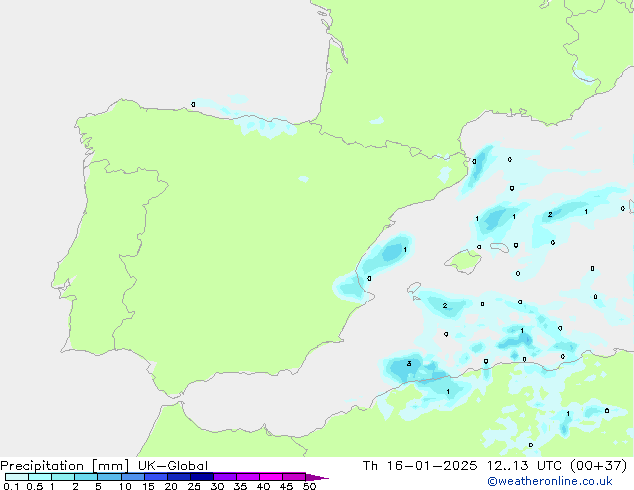Click the 5–10 mm light blue legend swatch

click(x=109, y=477)
